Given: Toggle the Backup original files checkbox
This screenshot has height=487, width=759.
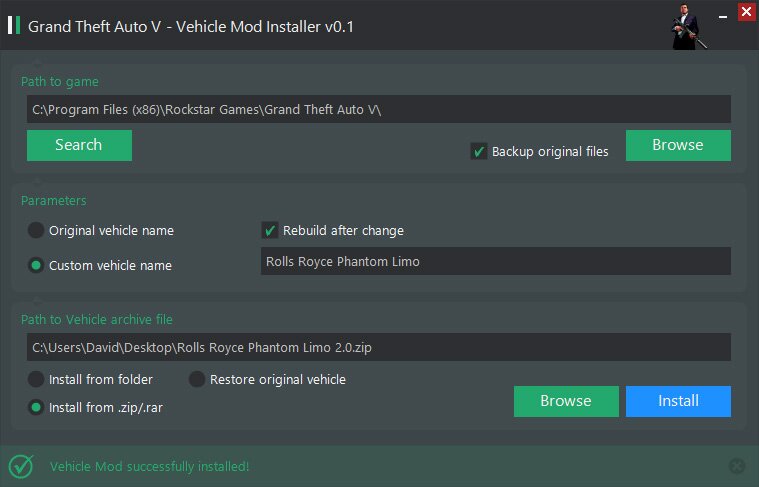Looking at the screenshot, I should point(479,151).
